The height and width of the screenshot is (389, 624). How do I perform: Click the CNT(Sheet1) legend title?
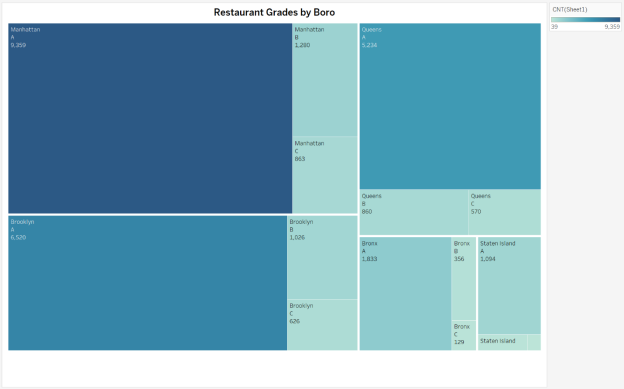(569, 10)
